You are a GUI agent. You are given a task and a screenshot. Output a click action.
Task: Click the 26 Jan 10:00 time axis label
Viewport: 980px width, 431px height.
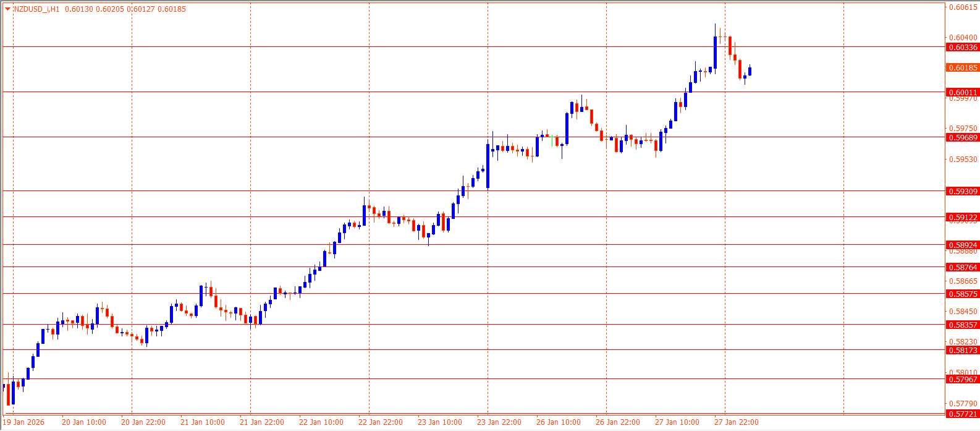(559, 422)
